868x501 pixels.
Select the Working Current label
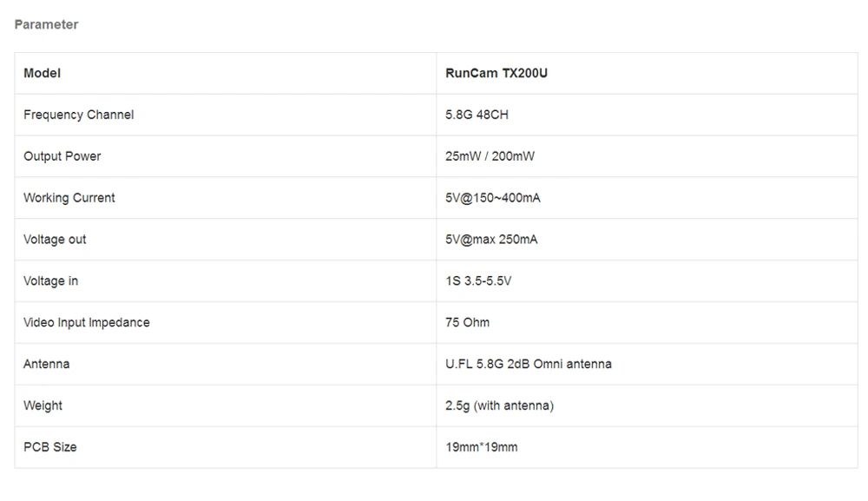coord(69,198)
